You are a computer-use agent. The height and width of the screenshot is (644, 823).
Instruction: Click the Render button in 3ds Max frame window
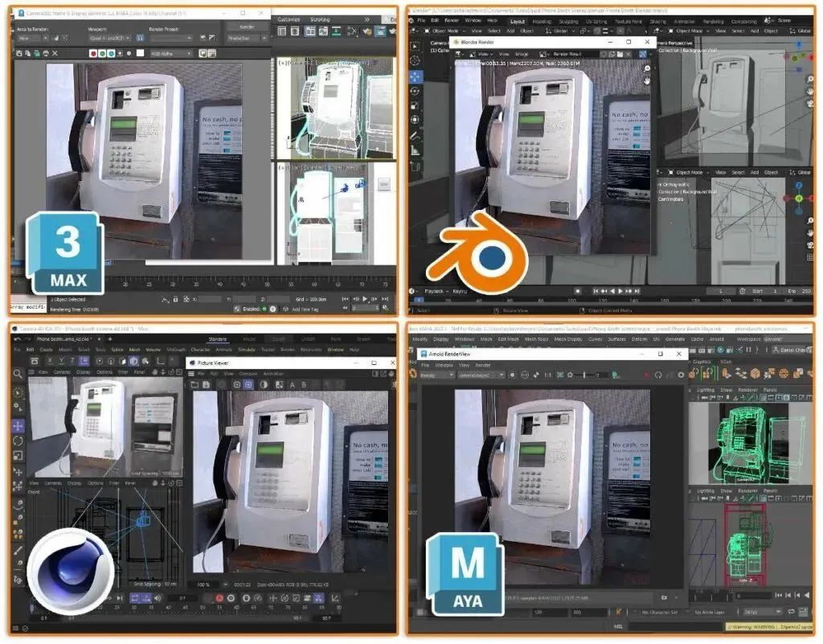247,27
